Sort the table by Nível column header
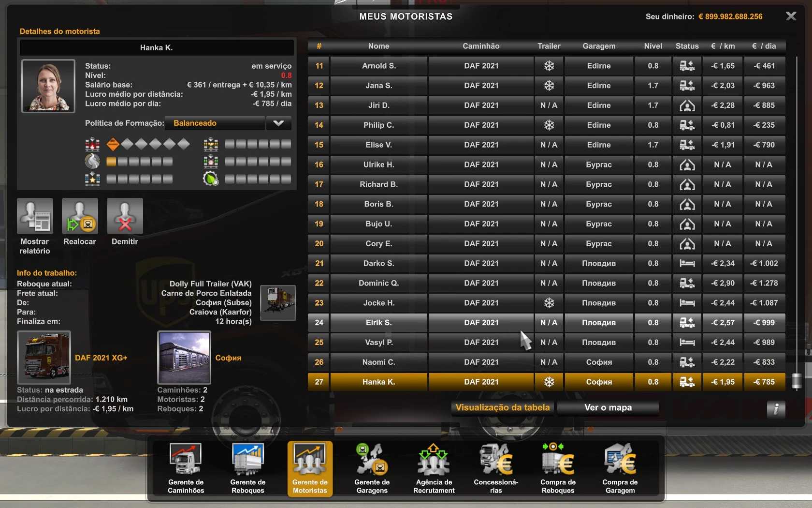The height and width of the screenshot is (508, 812). point(653,46)
